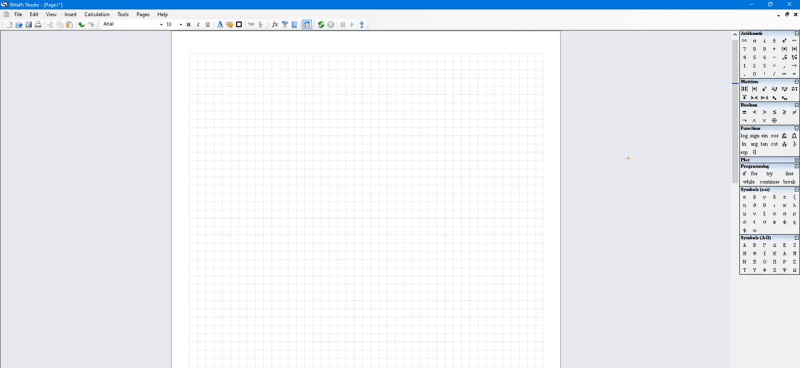Open the Pages menu
The image size is (800, 368).
pyautogui.click(x=143, y=14)
